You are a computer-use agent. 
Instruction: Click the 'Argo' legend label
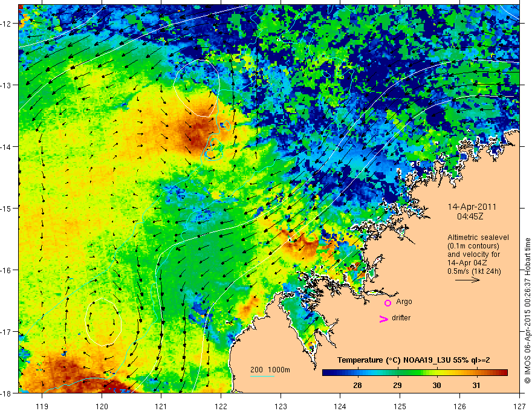click(404, 302)
